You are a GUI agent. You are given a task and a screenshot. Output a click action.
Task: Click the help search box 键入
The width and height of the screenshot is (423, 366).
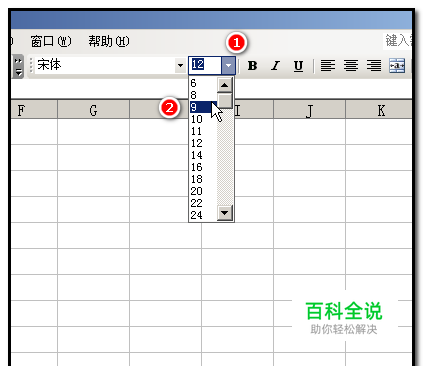coord(397,41)
